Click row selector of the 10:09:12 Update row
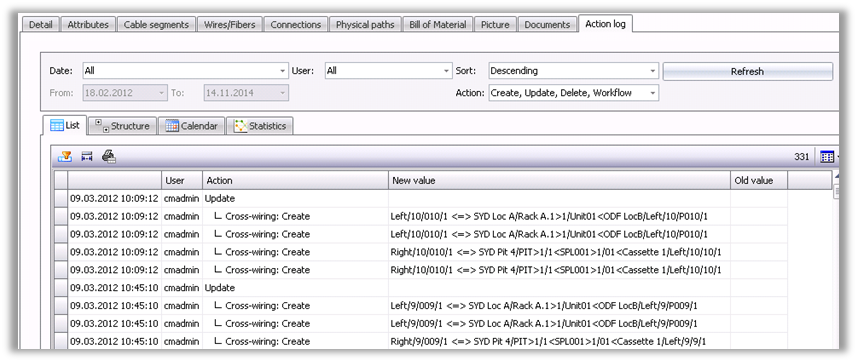The image size is (857, 362). point(61,199)
